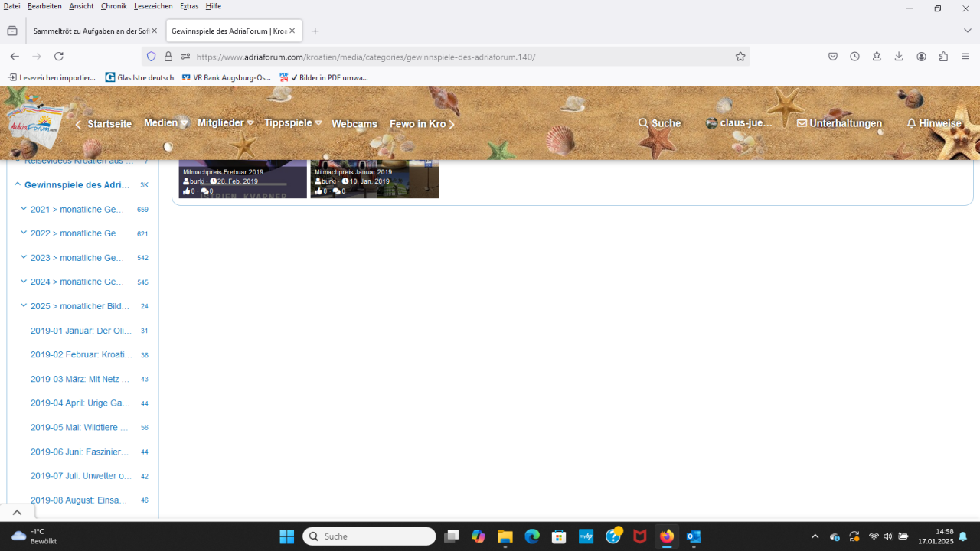Image resolution: width=980 pixels, height=551 pixels.
Task: Open 2019-06 Juni: Faszinier category
Action: [x=81, y=452]
